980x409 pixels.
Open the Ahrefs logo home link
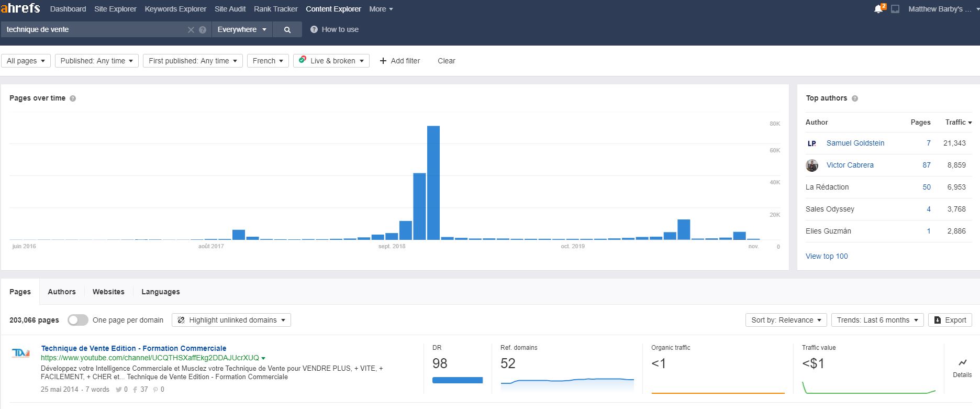pos(20,8)
